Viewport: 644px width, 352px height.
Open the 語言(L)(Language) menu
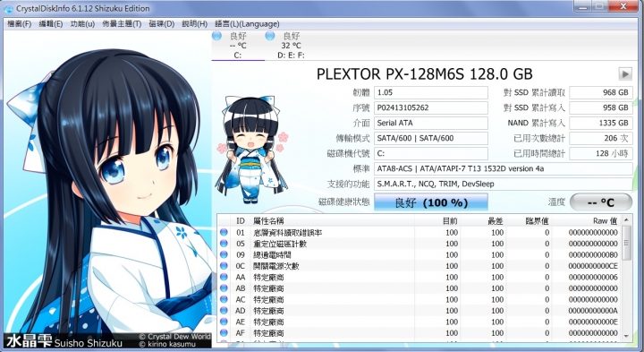[247, 24]
